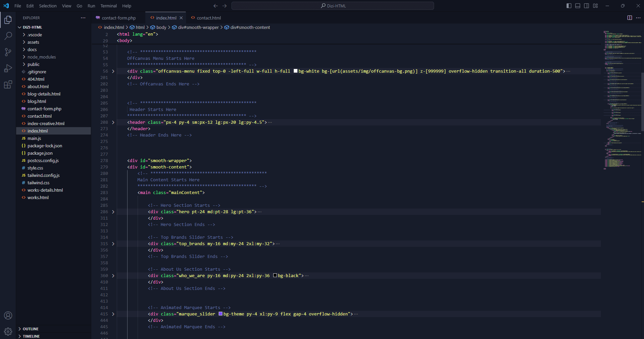This screenshot has height=339, width=644.
Task: Unfold who_we_are div at line 360
Action: coord(113,276)
